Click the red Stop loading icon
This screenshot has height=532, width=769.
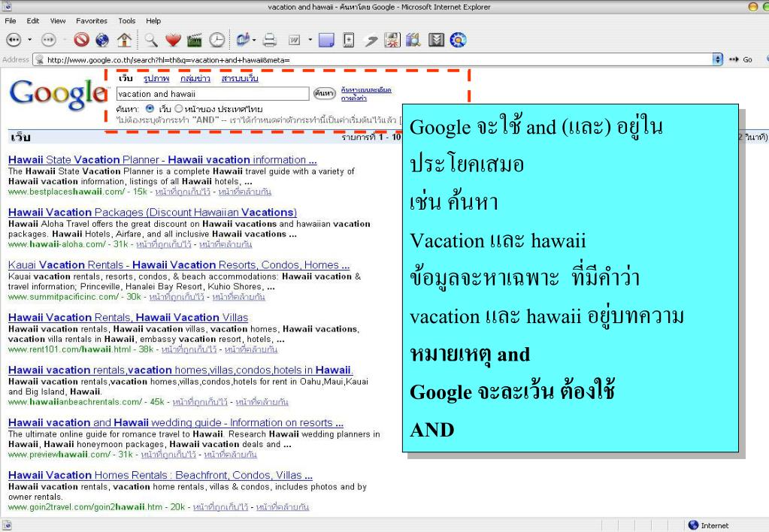point(81,39)
